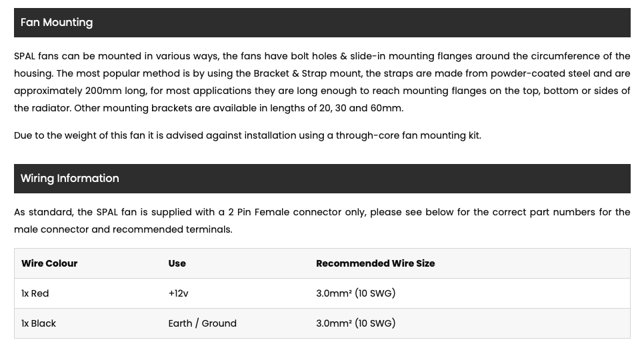The width and height of the screenshot is (644, 348).
Task: Click the Fan Mounting section header
Action: coord(322,23)
